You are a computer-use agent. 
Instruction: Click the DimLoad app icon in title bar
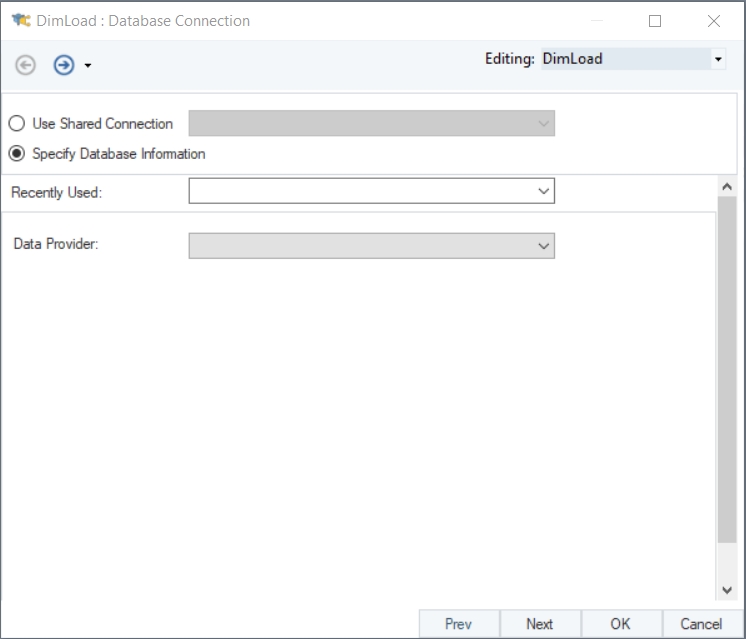tap(21, 20)
